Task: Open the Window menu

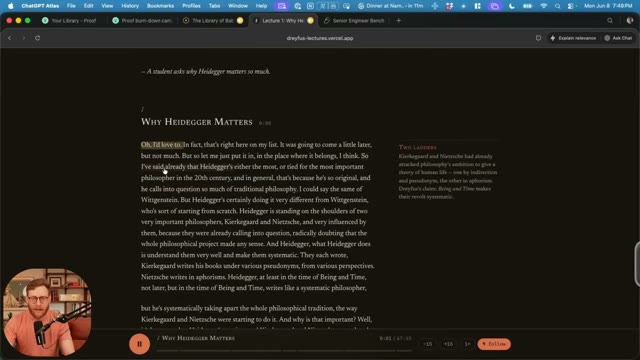Action: 238,6
